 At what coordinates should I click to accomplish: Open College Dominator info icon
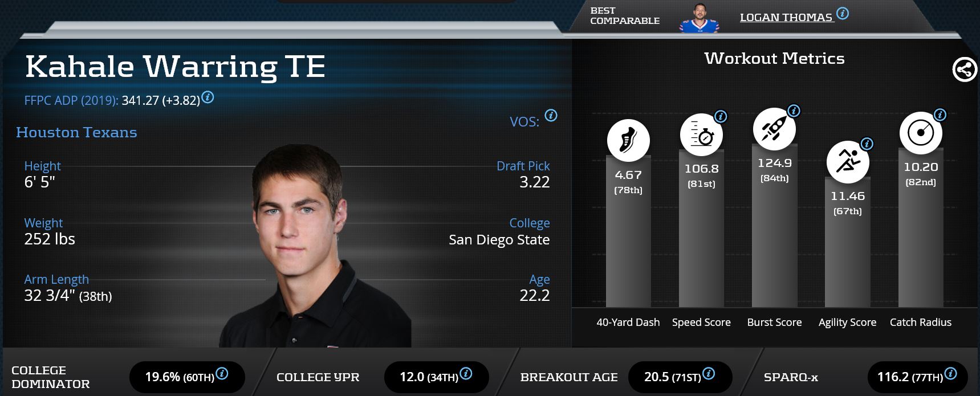[222, 374]
